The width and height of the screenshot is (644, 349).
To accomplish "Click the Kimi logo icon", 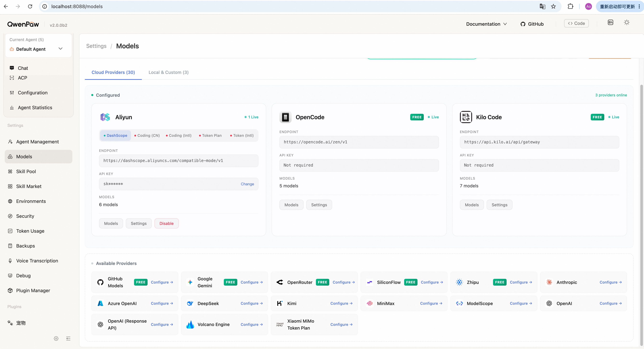I will [280, 303].
